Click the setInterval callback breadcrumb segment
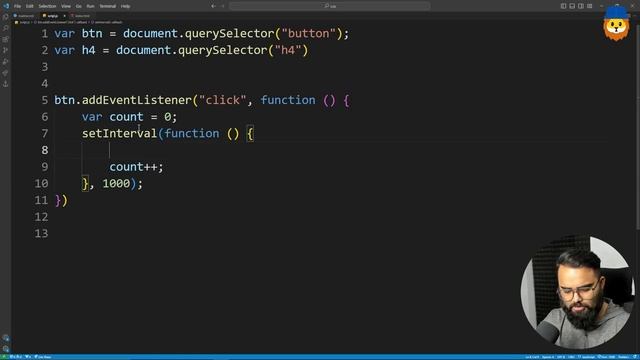The height and width of the screenshot is (360, 640). coord(107,22)
